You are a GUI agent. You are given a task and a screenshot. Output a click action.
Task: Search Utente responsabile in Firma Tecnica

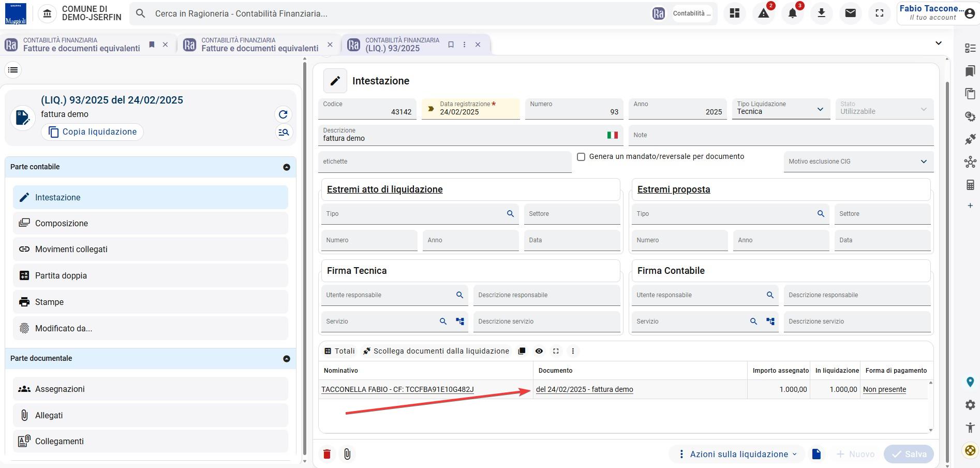coord(459,295)
